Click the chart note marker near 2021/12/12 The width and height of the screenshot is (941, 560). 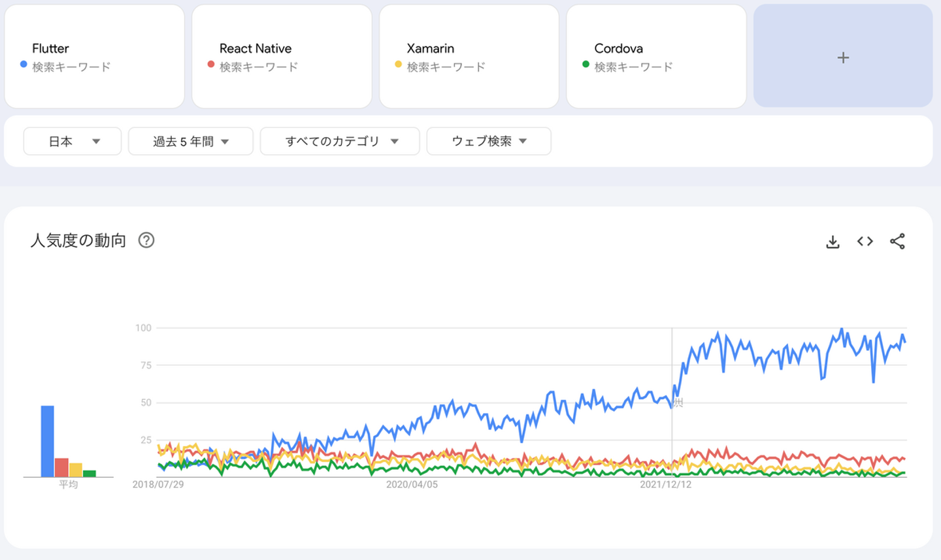click(678, 403)
